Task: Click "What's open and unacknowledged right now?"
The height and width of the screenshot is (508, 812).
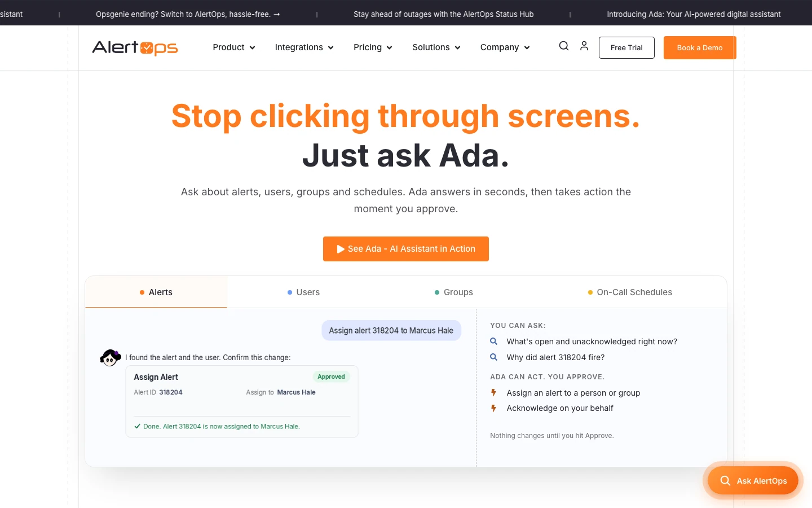Action: click(592, 341)
